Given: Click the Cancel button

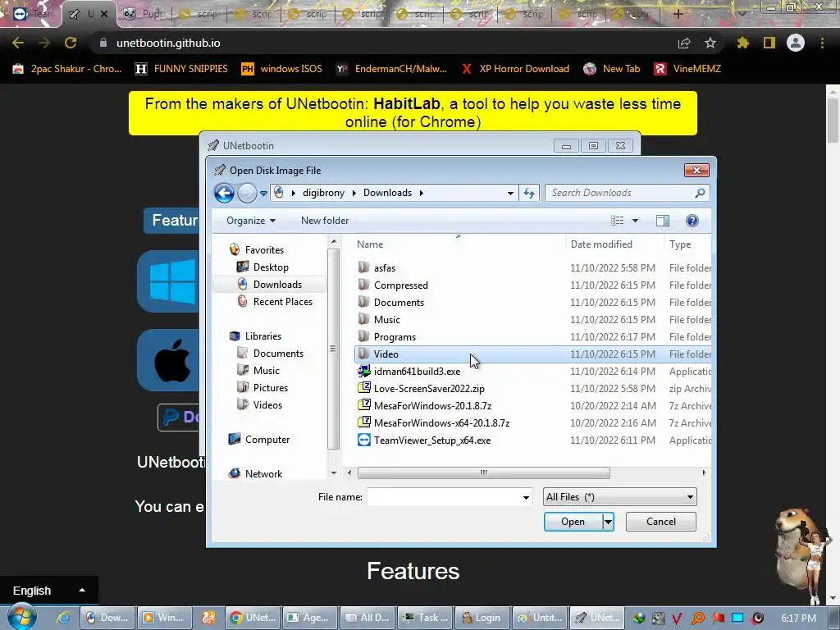Looking at the screenshot, I should point(661,521).
